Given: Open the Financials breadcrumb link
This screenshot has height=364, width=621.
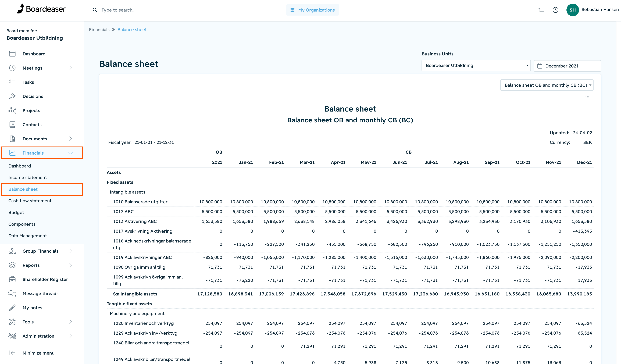Looking at the screenshot, I should tap(99, 29).
